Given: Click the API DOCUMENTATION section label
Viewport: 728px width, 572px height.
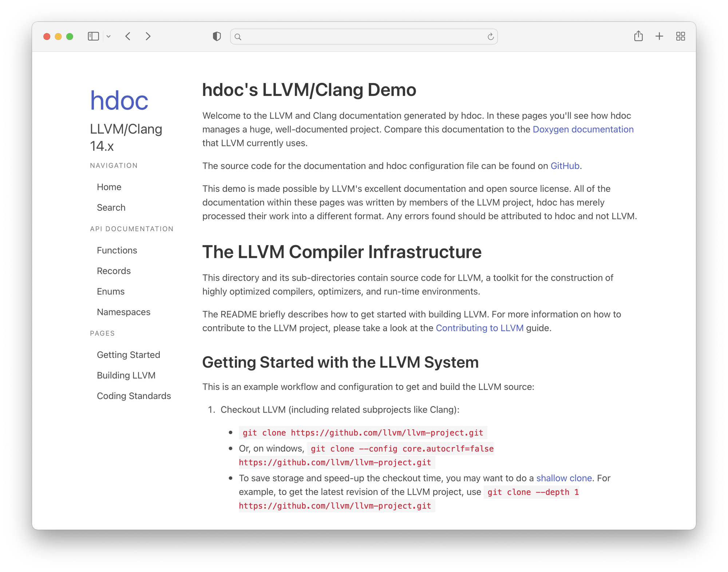Looking at the screenshot, I should pos(132,229).
